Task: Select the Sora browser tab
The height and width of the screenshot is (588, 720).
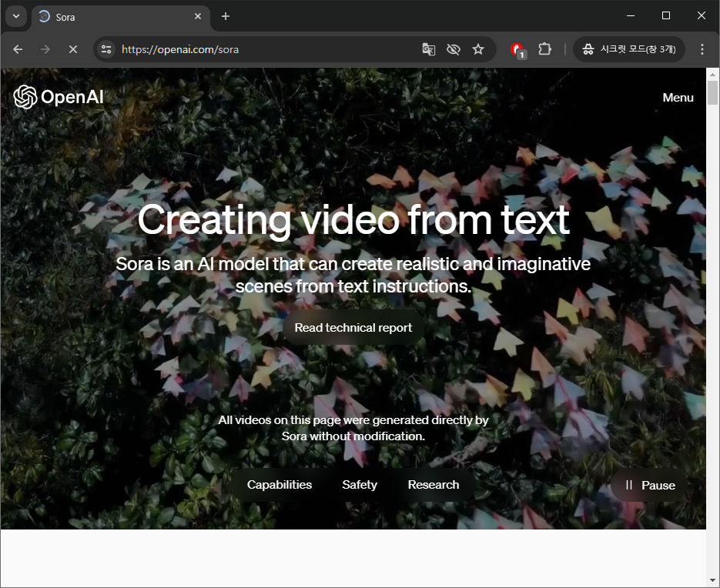Action: [121, 17]
